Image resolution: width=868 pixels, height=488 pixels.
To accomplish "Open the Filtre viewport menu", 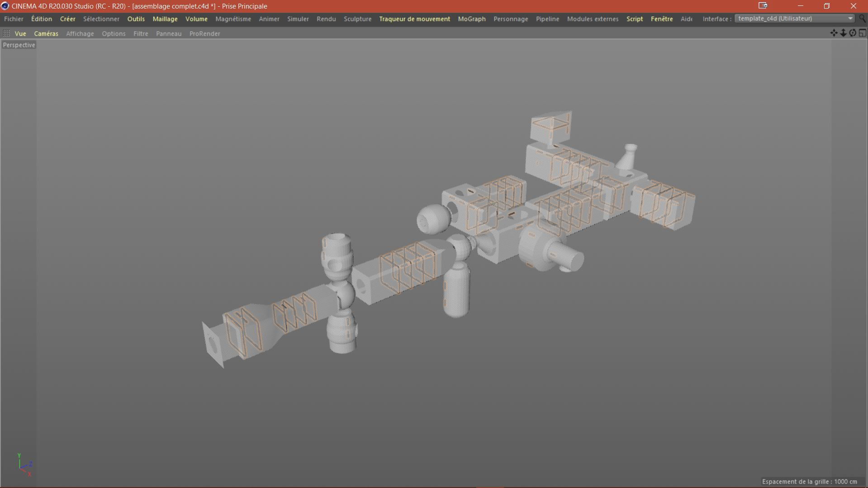I will [x=141, y=33].
